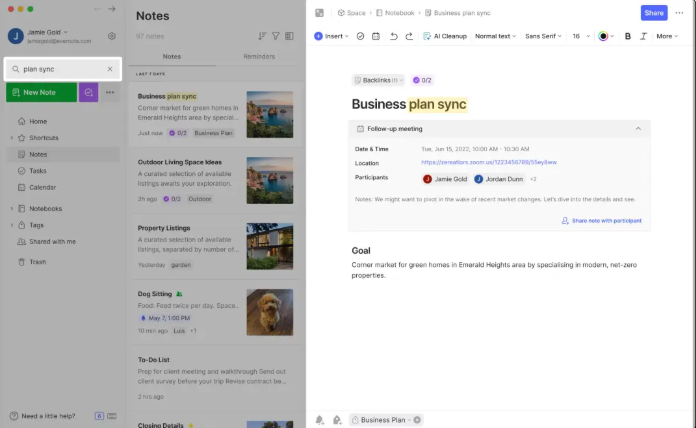The height and width of the screenshot is (428, 696).
Task: Switch to the Reminders tab
Action: pyautogui.click(x=258, y=57)
